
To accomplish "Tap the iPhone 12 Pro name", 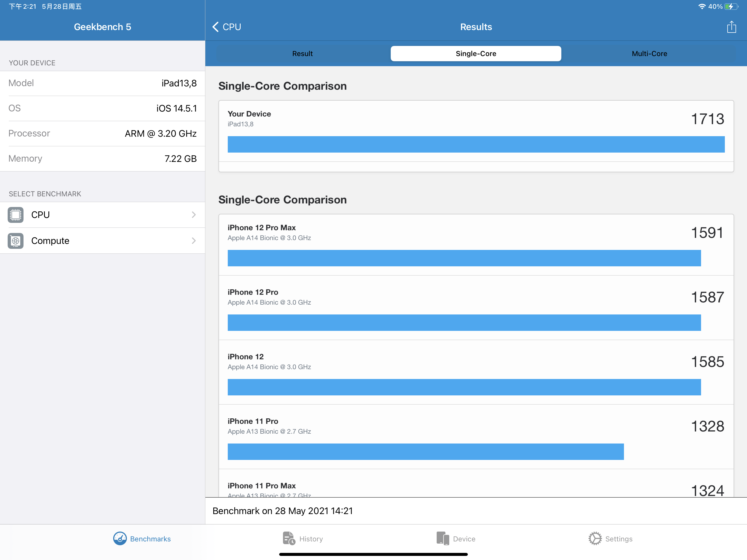I will click(253, 292).
